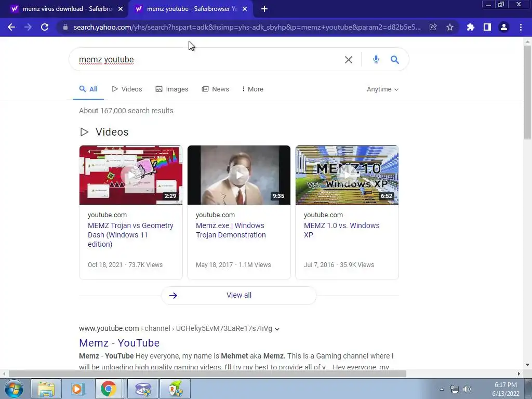Open the R shield taskbar icon
Screen dimensions: 532x399
(x=175, y=389)
